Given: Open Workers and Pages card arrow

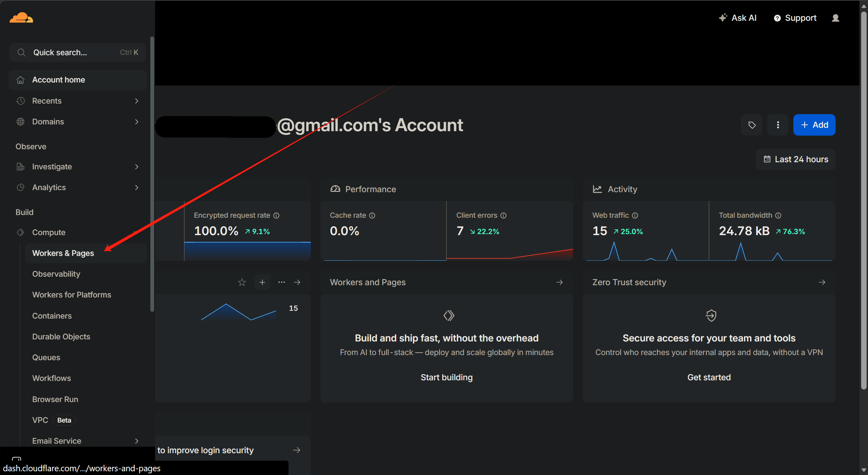Looking at the screenshot, I should point(559,282).
